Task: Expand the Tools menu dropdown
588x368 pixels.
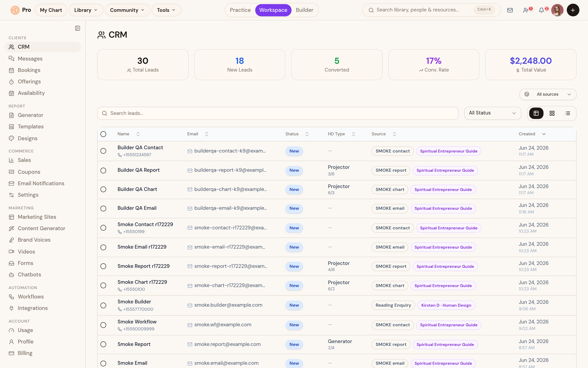Action: click(166, 10)
